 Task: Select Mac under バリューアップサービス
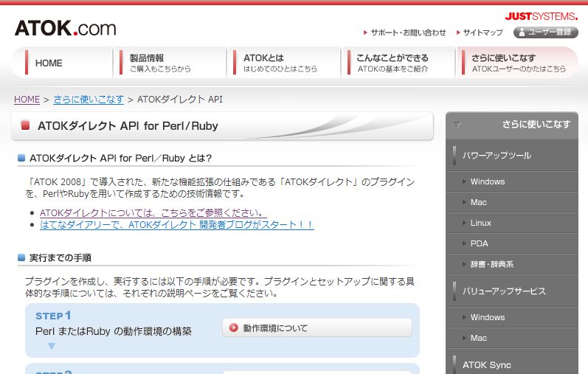512,338
